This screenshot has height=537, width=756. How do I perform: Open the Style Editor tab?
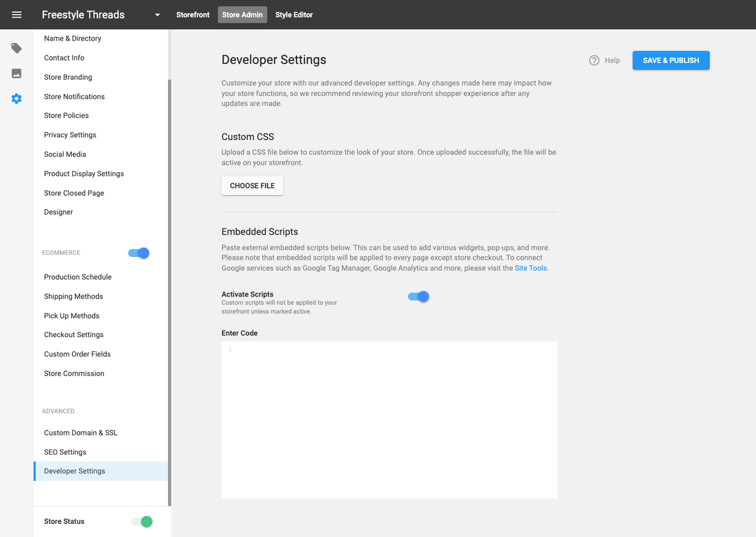(294, 15)
